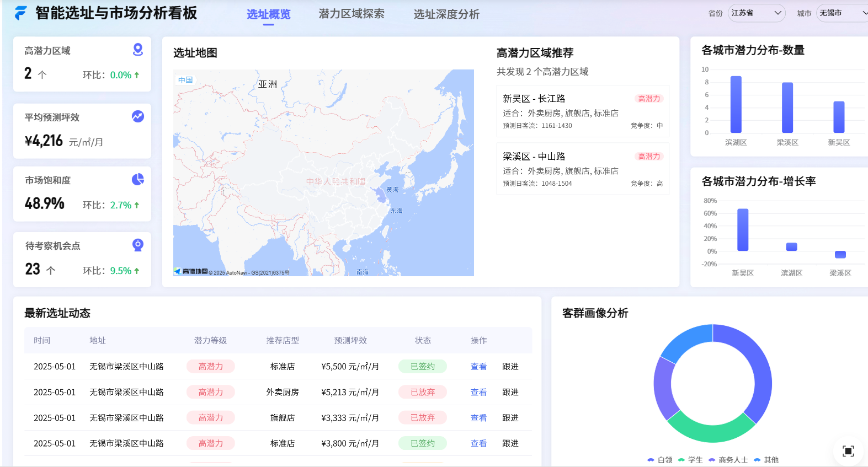Viewport: 868px width, 467px height.
Task: Click 查看 in the 旗舰店 row
Action: (x=478, y=418)
